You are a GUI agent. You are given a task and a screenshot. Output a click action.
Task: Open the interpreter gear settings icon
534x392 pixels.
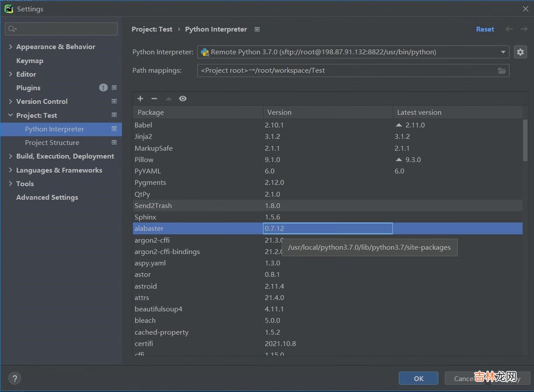click(520, 52)
